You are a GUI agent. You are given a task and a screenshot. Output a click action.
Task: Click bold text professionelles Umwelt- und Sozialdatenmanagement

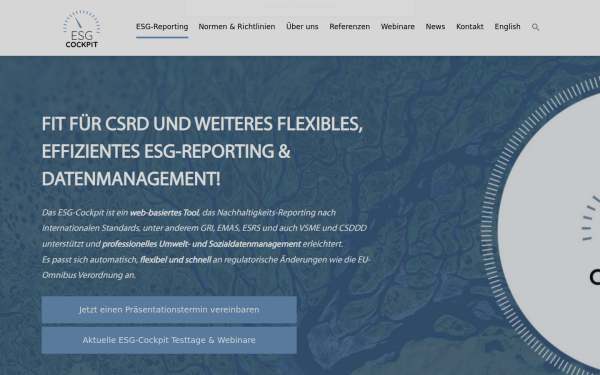point(201,244)
